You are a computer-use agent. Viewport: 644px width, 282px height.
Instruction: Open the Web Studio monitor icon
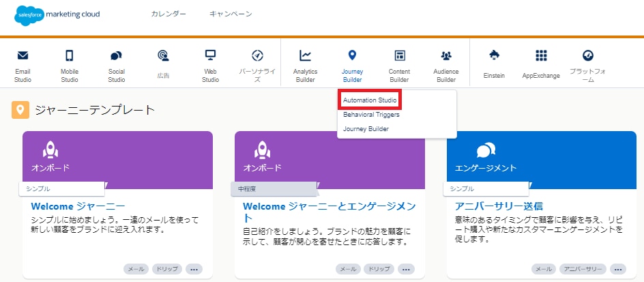(210, 55)
